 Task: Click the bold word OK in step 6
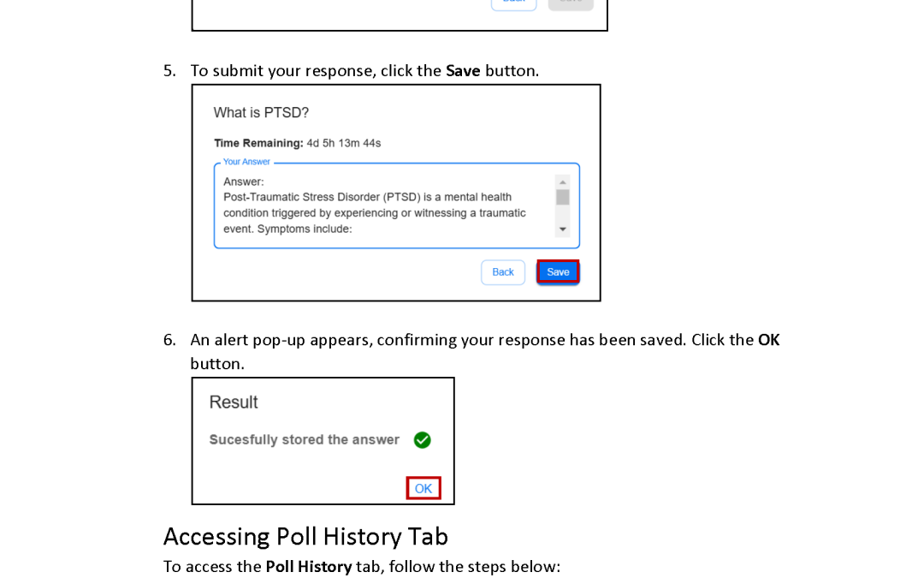768,340
